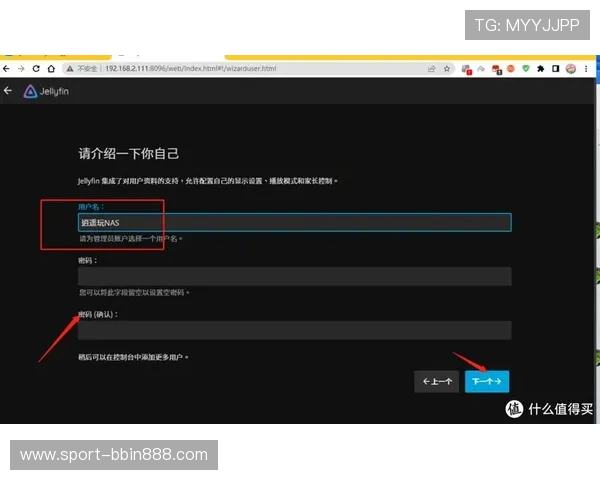Click the username field containing NAS
This screenshot has height=480, width=600.
coord(295,222)
